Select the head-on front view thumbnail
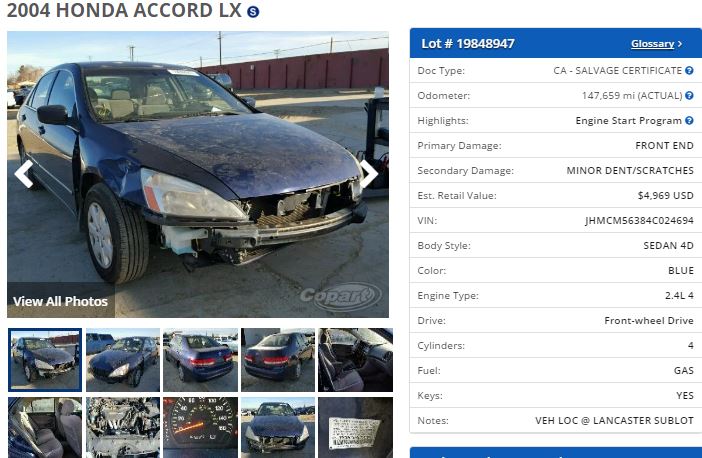 (278, 428)
